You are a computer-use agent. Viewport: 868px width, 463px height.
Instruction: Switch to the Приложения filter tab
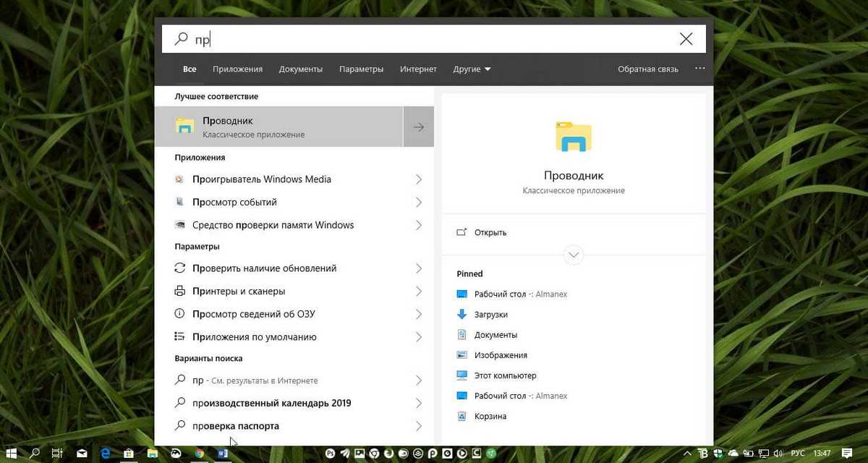(237, 69)
